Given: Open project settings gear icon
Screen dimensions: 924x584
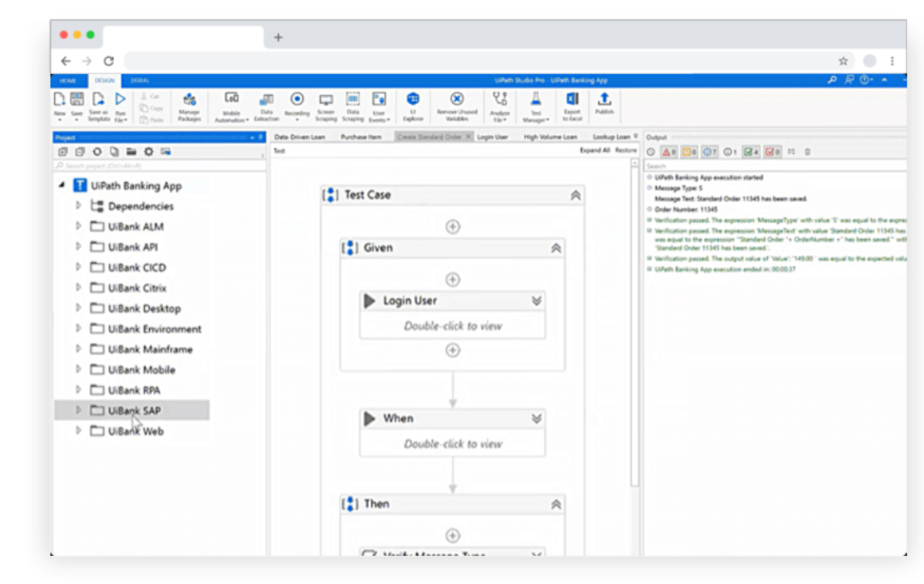Looking at the screenshot, I should tap(149, 152).
